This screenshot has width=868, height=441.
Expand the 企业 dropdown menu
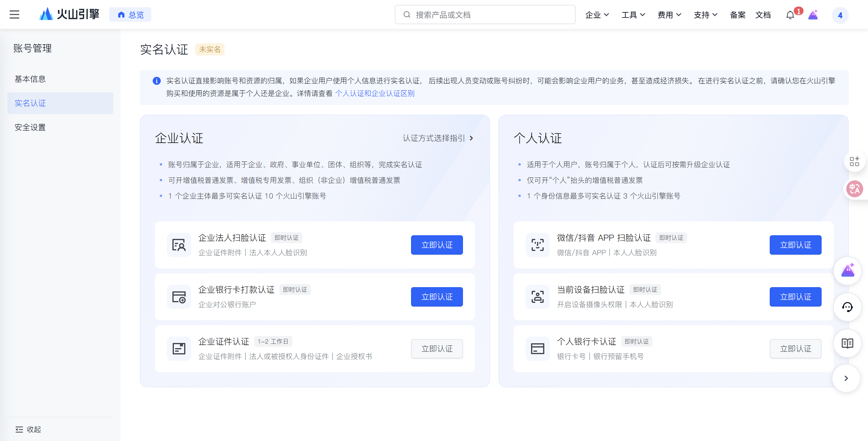click(x=597, y=15)
